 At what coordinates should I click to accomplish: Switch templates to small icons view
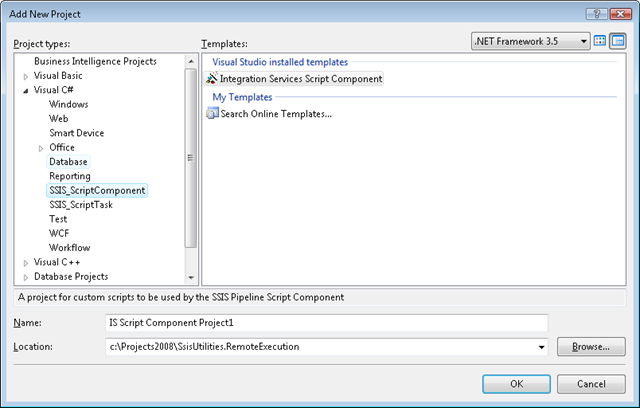tap(618, 41)
